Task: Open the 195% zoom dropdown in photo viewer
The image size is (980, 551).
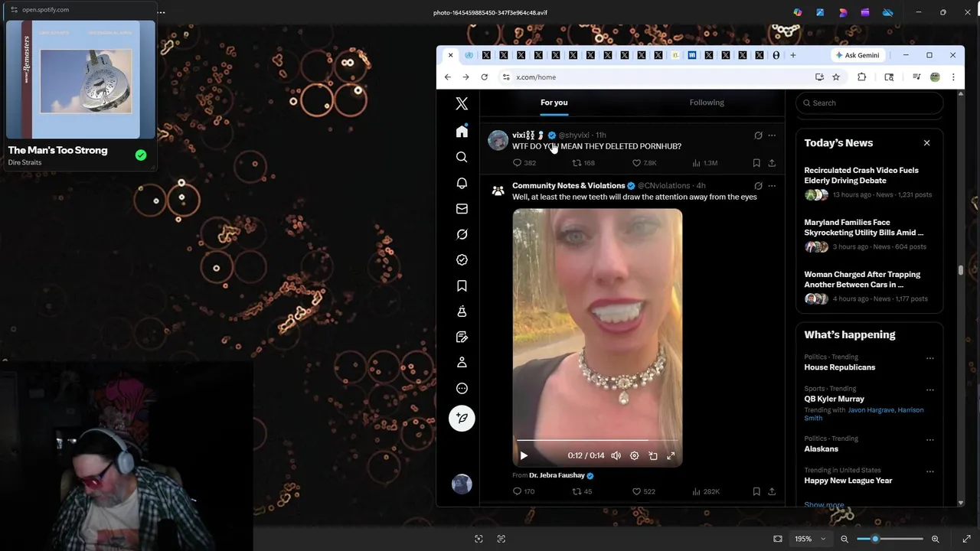Action: (810, 539)
